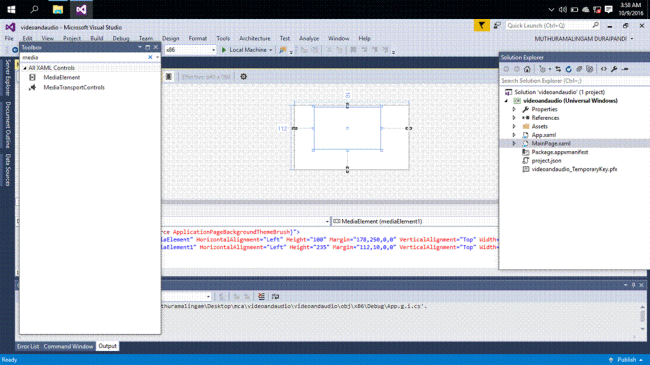Open the Data Sources side tab
This screenshot has height=365, width=650.
[7, 170]
